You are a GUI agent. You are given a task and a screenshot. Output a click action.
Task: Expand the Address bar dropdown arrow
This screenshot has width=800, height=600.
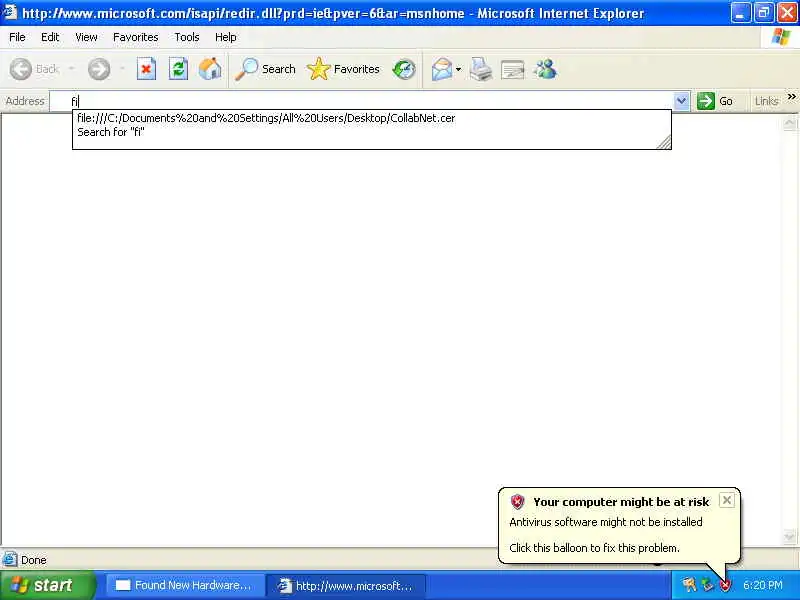(681, 101)
